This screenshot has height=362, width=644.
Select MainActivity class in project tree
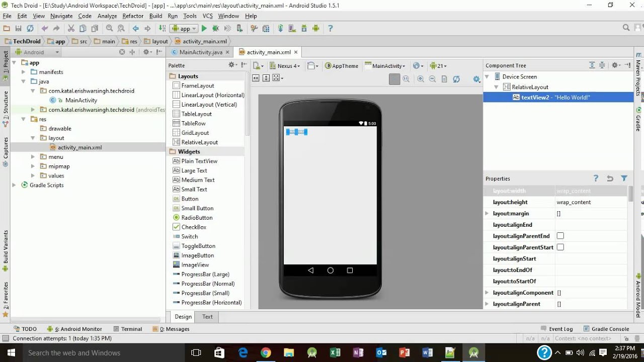click(x=81, y=100)
